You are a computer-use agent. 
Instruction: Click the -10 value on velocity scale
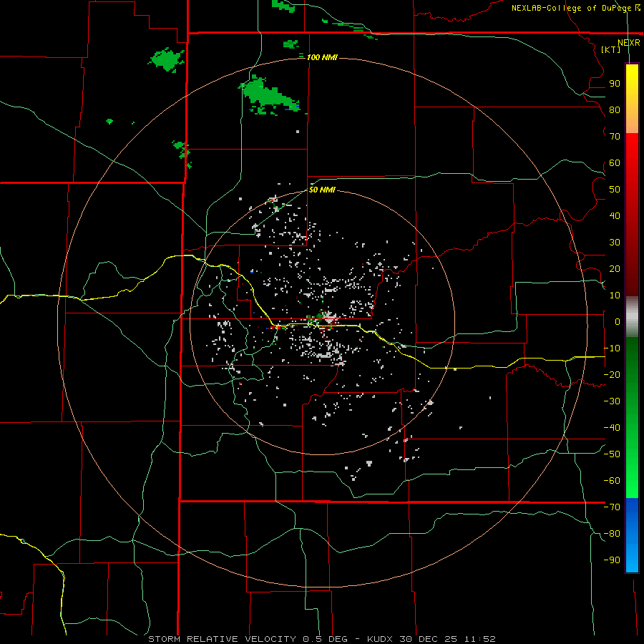click(612, 348)
